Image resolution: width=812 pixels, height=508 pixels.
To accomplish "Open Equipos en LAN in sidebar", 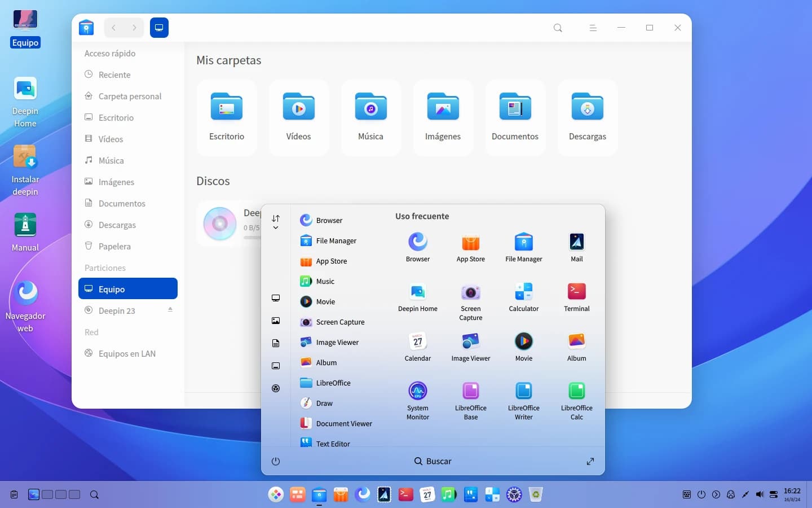I will pos(128,353).
